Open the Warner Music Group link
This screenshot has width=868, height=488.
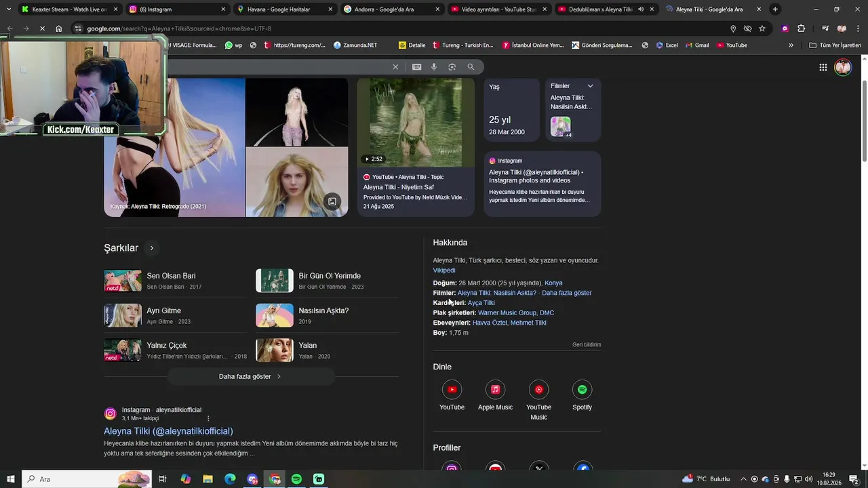507,312
